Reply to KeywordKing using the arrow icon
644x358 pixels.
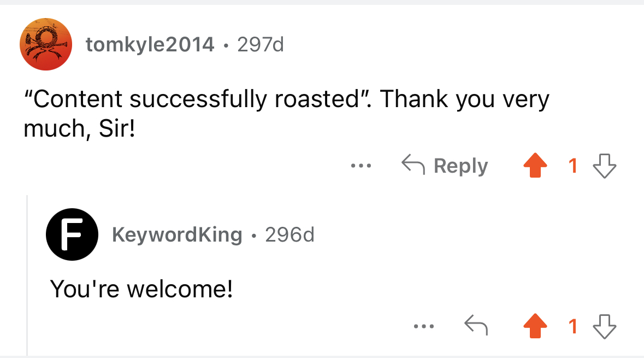point(476,325)
